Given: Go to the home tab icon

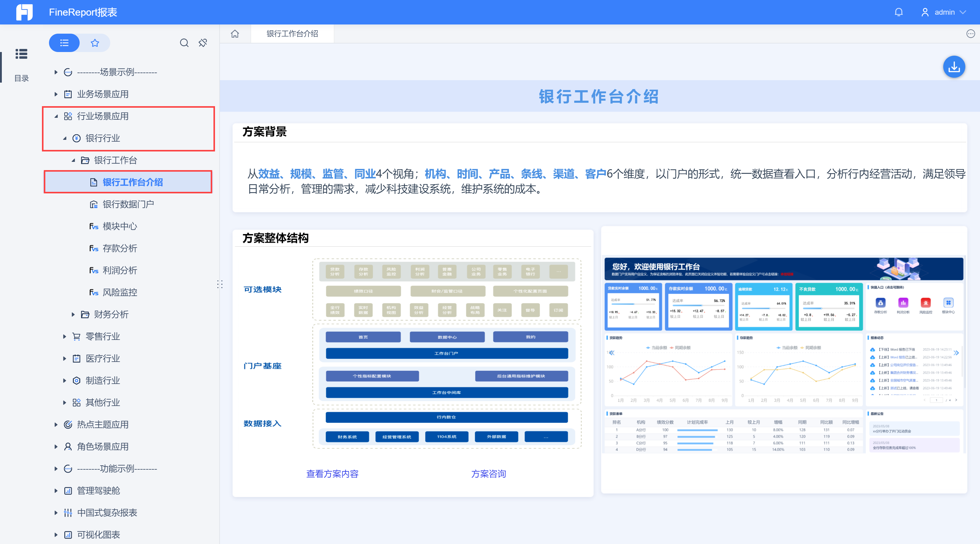Looking at the screenshot, I should (235, 34).
